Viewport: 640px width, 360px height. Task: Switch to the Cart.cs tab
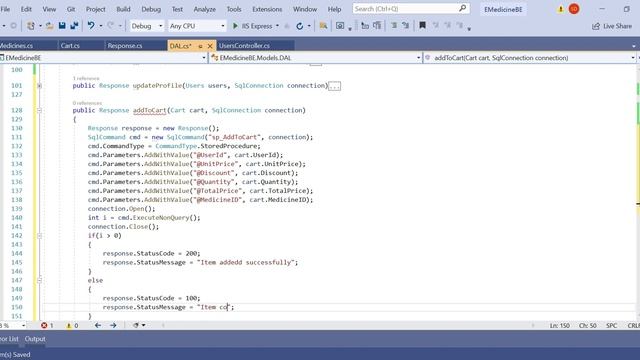click(70, 46)
